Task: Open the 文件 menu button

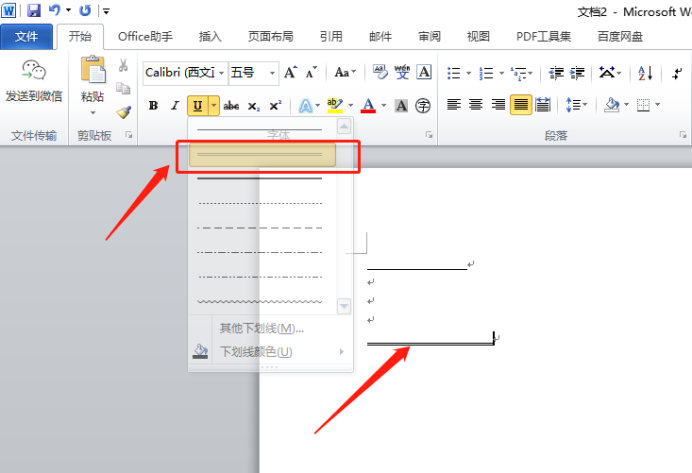Action: click(x=26, y=36)
